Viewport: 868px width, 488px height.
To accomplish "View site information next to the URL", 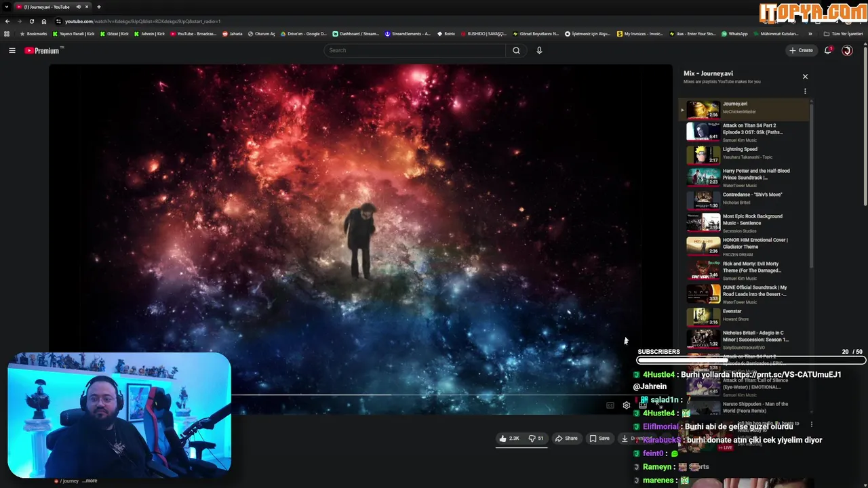I will (x=58, y=21).
